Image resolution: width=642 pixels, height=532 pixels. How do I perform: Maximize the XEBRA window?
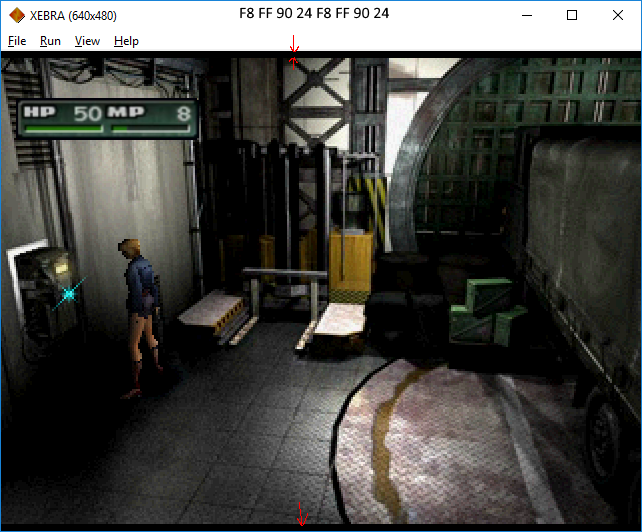click(572, 16)
